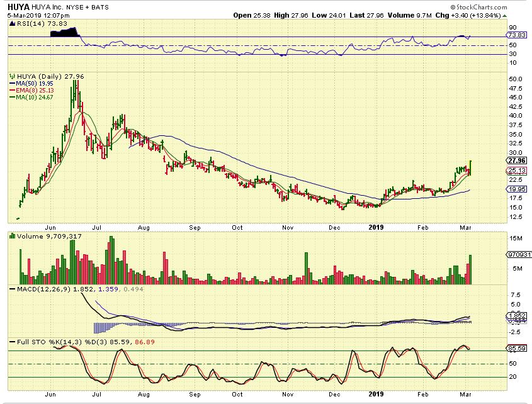The image size is (532, 404).
Task: Click the 85.59 stochastic value tag
Action: pyautogui.click(x=516, y=349)
